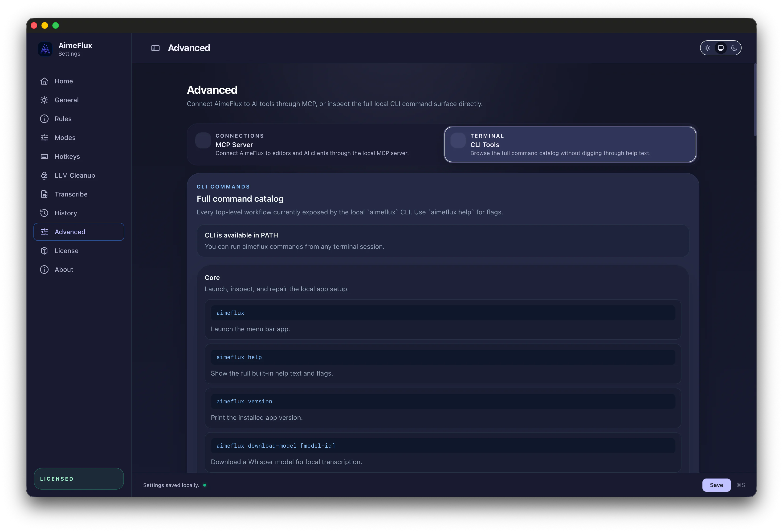Select system theme monitor icon
The image size is (783, 532).
tap(721, 48)
